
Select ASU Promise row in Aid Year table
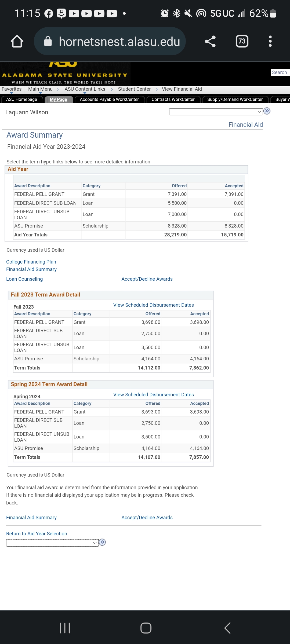pos(129,226)
